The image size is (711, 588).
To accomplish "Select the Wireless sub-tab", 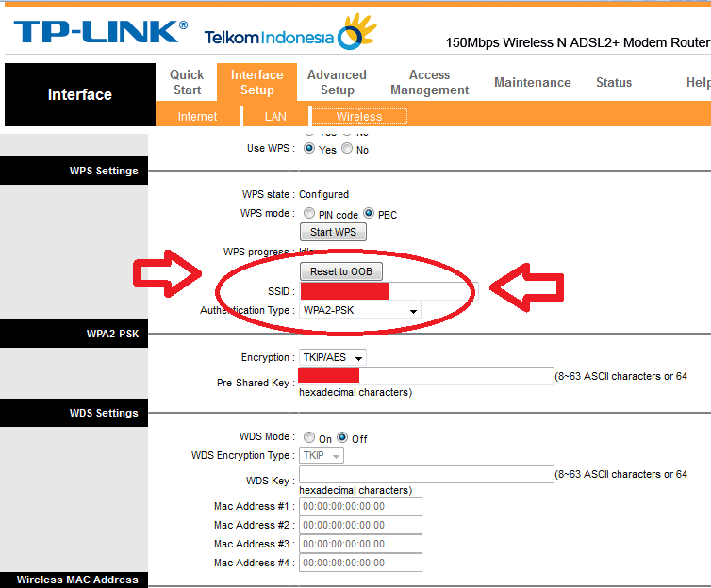I will (x=359, y=117).
